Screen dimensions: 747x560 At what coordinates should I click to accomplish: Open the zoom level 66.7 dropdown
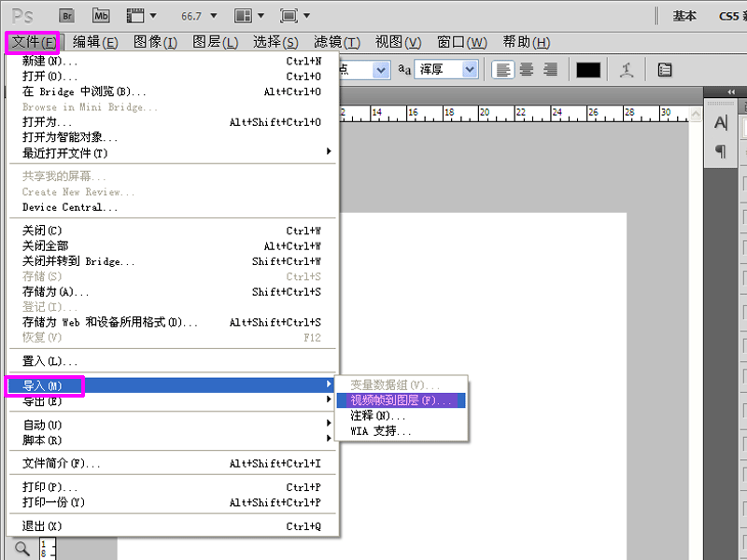(214, 16)
